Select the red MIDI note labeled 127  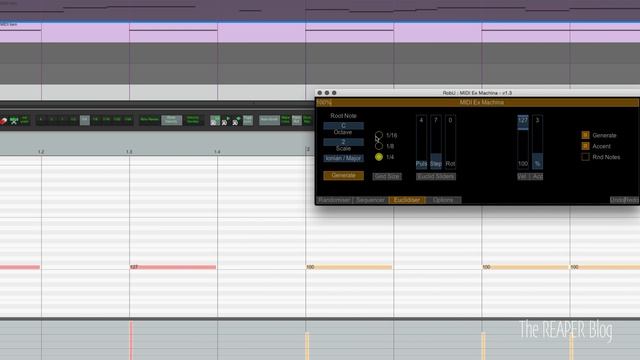[x=173, y=267]
